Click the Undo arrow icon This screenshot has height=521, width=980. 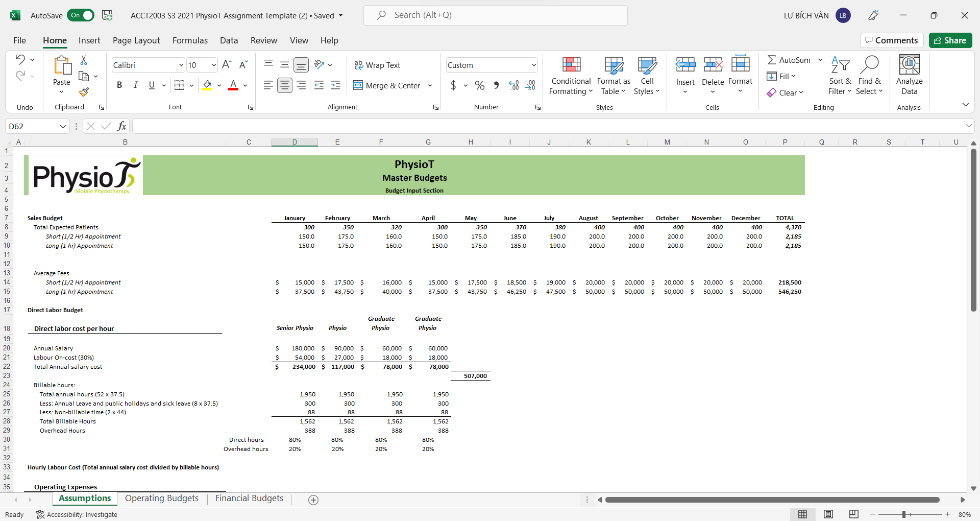coord(20,59)
